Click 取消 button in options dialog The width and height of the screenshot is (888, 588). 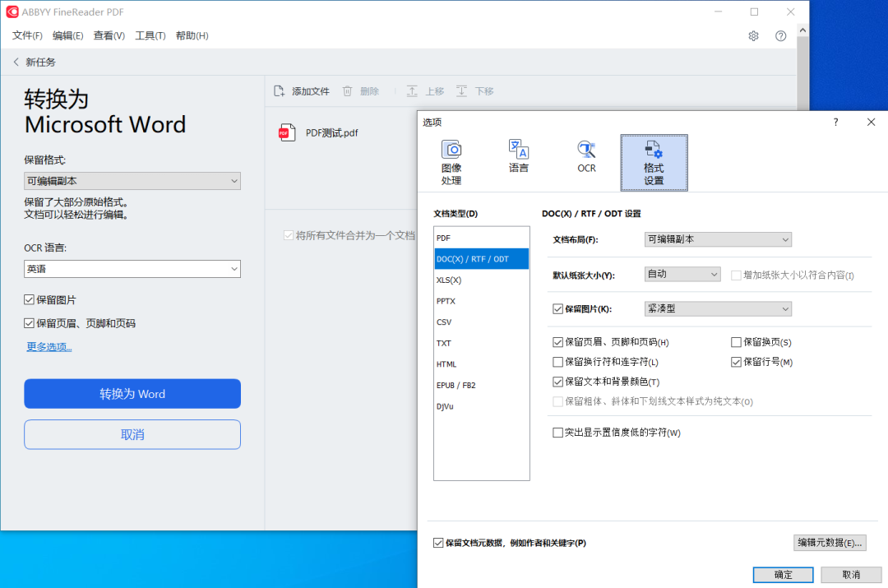pos(851,574)
